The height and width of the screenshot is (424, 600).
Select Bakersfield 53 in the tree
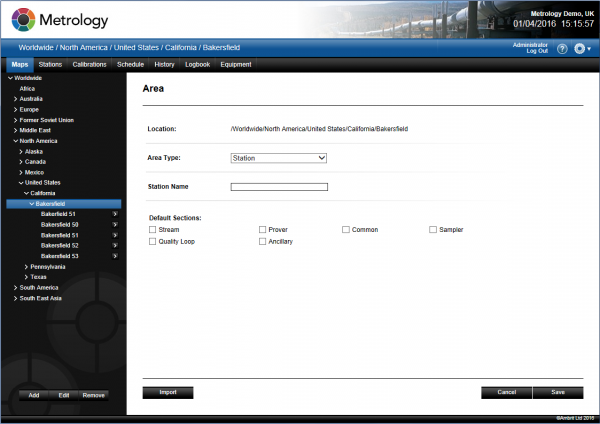[59, 256]
